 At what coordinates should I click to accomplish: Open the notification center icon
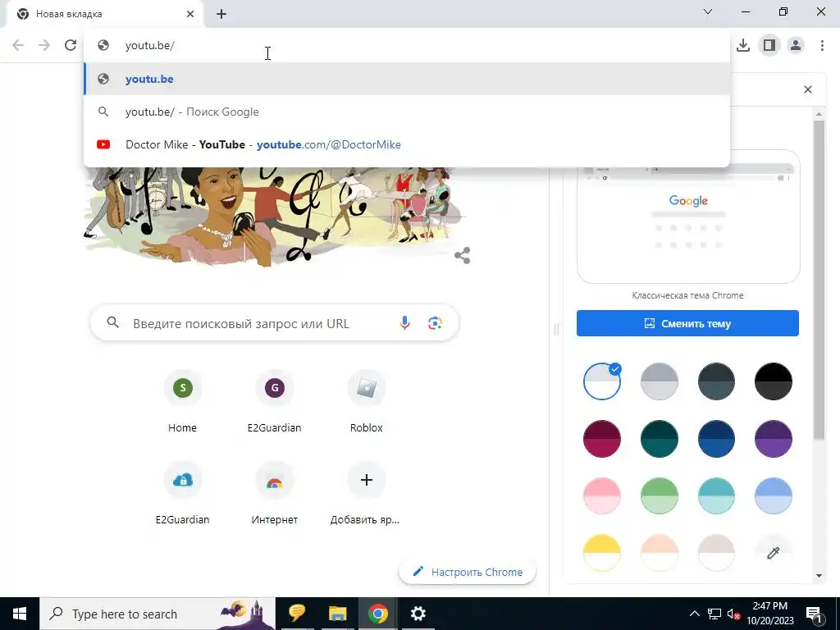(x=814, y=614)
